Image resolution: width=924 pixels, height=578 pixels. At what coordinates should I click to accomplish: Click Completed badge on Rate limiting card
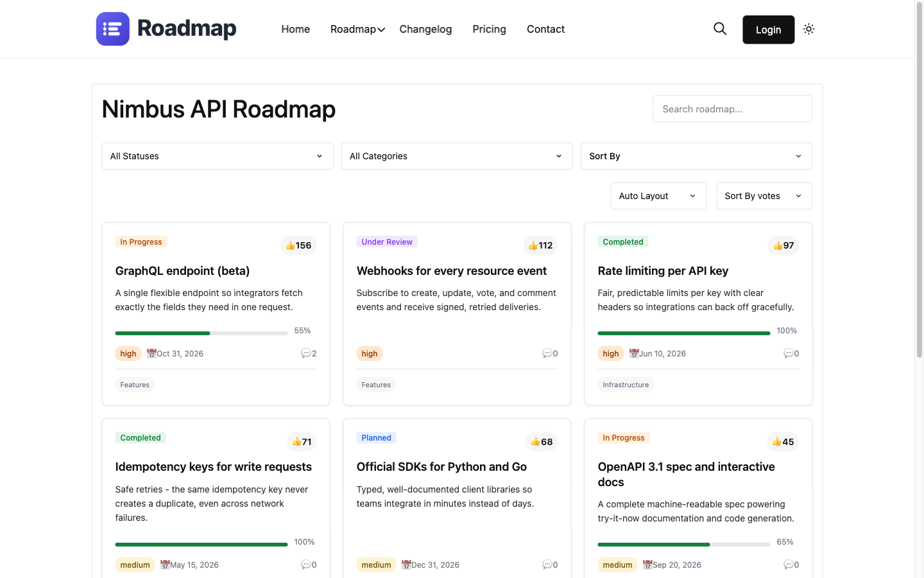[623, 242]
